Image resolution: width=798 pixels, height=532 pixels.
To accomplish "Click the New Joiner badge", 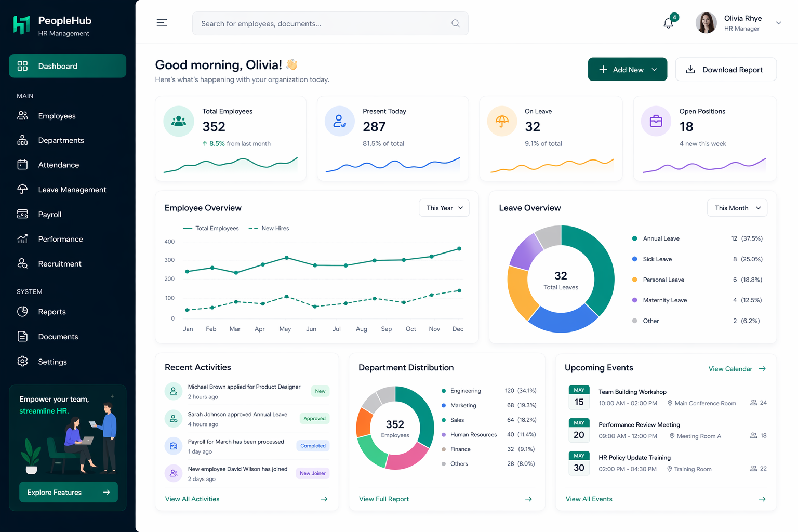I will click(x=313, y=473).
